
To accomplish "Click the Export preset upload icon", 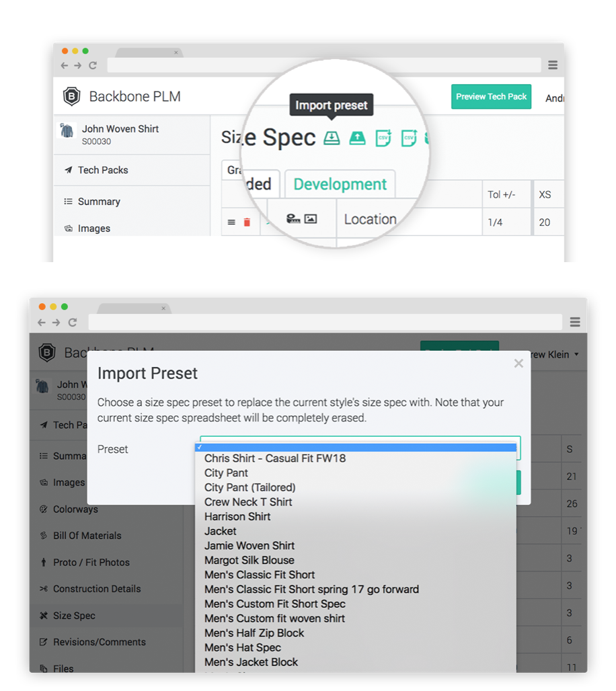I will [x=357, y=138].
